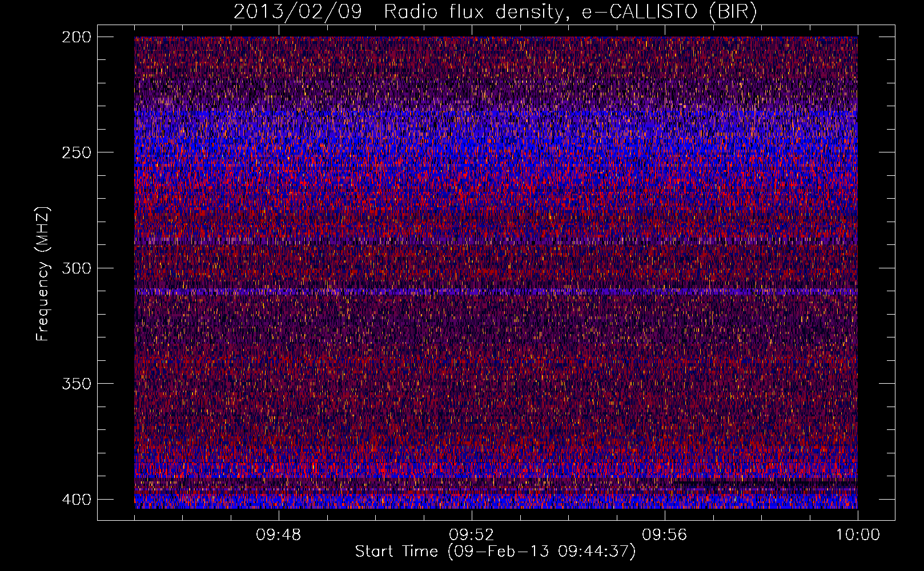924x571 pixels.
Task: Click the 09:56 time tick label
Action: point(665,535)
